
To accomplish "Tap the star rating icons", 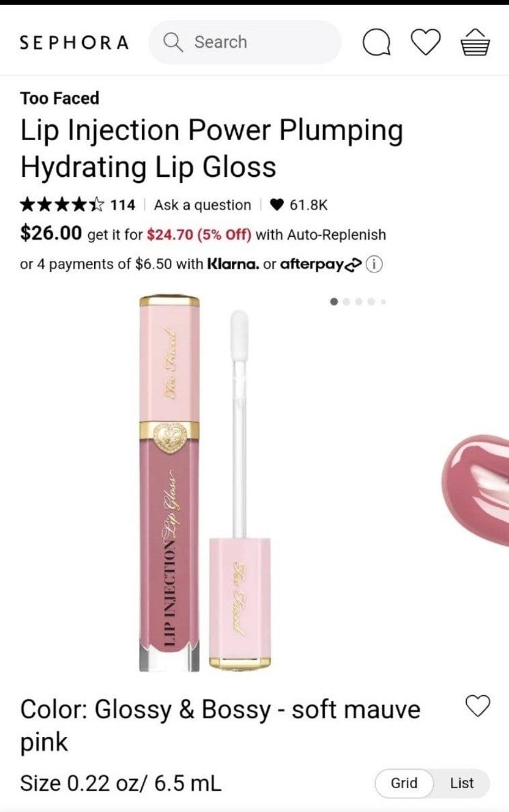I will tap(62, 205).
